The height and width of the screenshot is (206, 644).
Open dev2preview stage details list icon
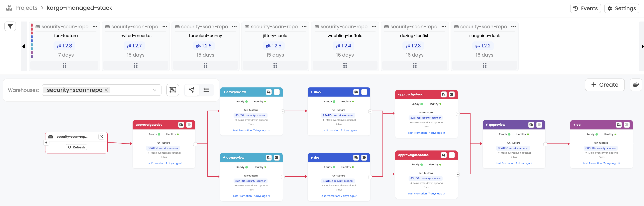277,92
